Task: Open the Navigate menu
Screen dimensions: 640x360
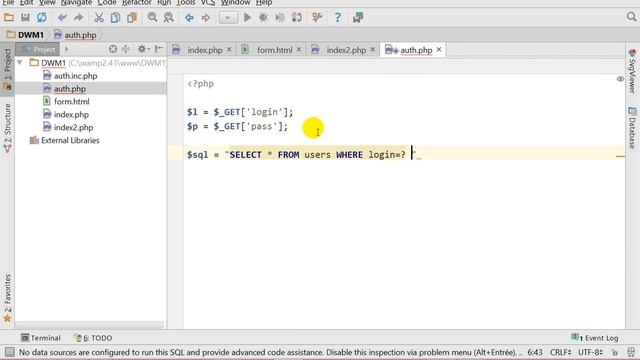Action: tap(76, 3)
